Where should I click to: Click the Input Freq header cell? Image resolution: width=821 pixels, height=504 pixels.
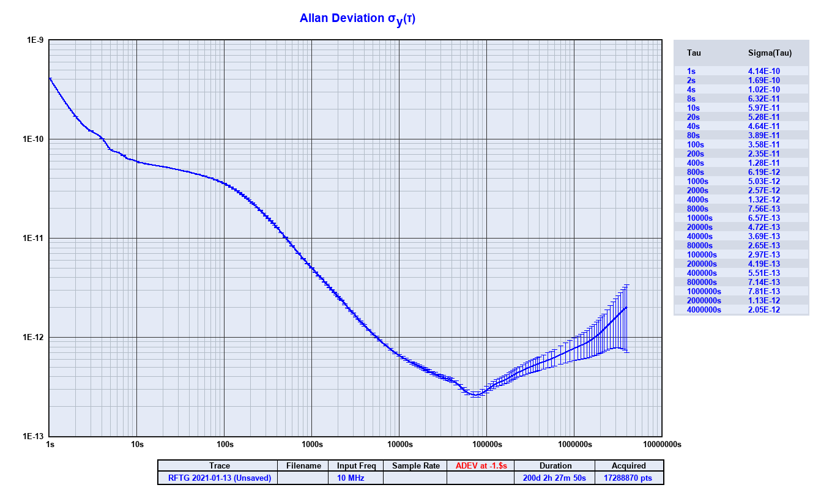pyautogui.click(x=356, y=466)
